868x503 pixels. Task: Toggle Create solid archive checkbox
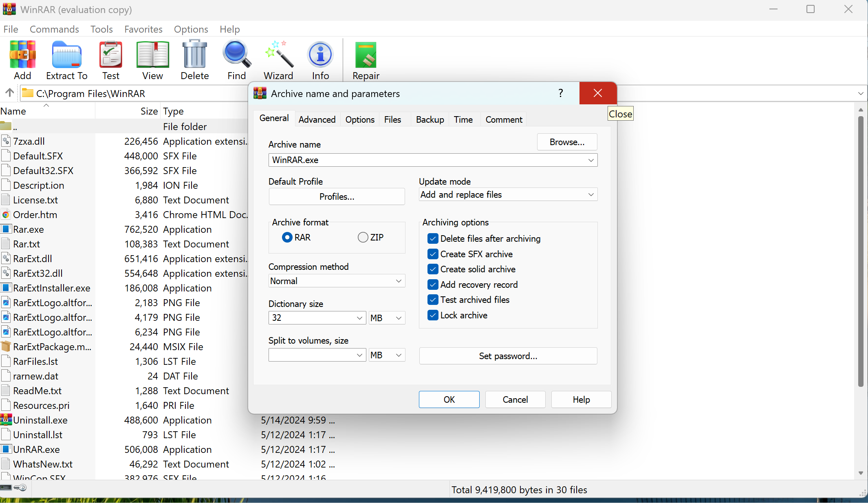click(x=433, y=269)
